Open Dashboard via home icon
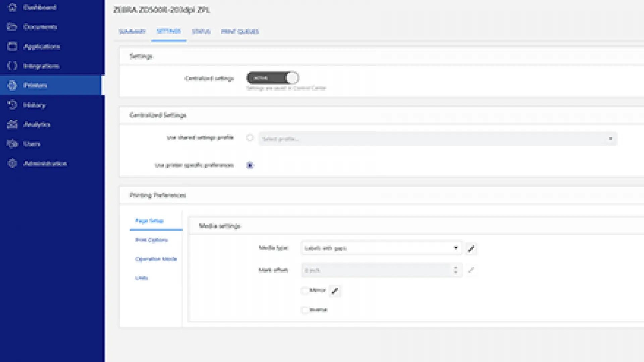This screenshot has height=362, width=644. pyautogui.click(x=12, y=7)
